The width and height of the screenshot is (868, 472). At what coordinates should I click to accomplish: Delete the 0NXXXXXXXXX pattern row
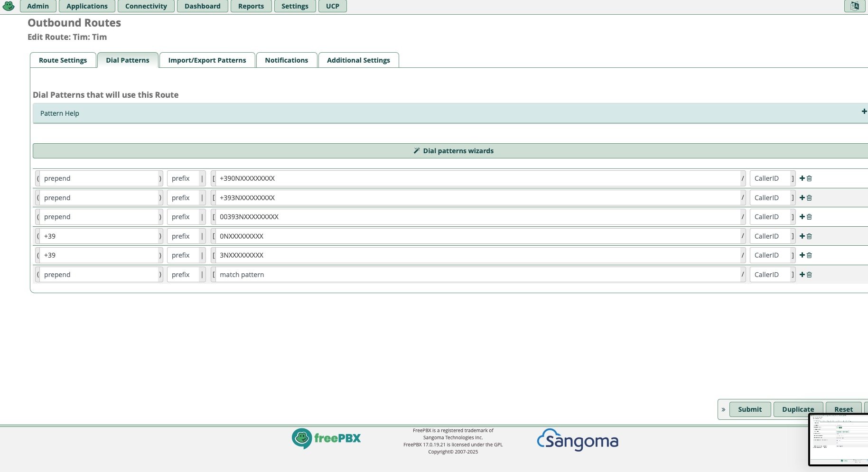click(x=809, y=236)
